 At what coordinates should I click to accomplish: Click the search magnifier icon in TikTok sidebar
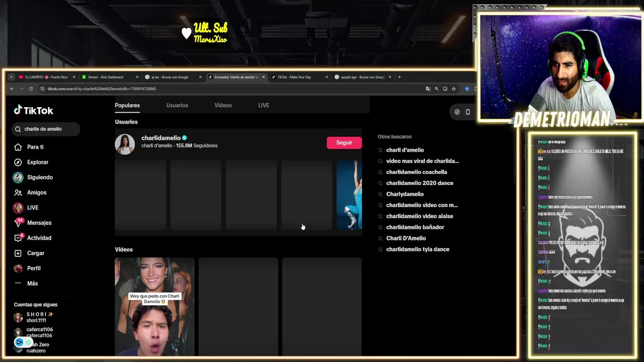pyautogui.click(x=19, y=129)
